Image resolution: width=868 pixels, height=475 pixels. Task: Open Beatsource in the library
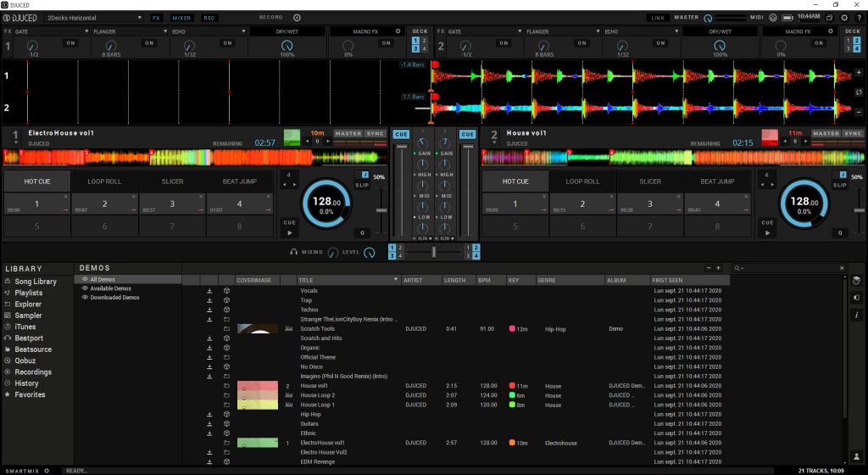(33, 349)
